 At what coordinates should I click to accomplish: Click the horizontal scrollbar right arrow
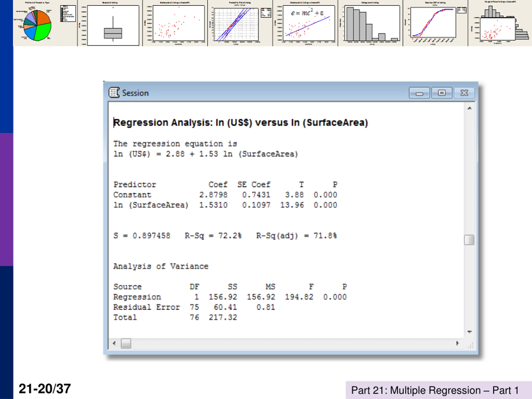(457, 343)
